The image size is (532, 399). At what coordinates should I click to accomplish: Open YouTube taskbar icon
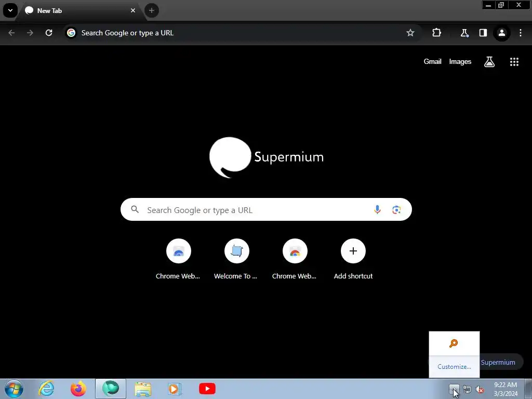207,389
